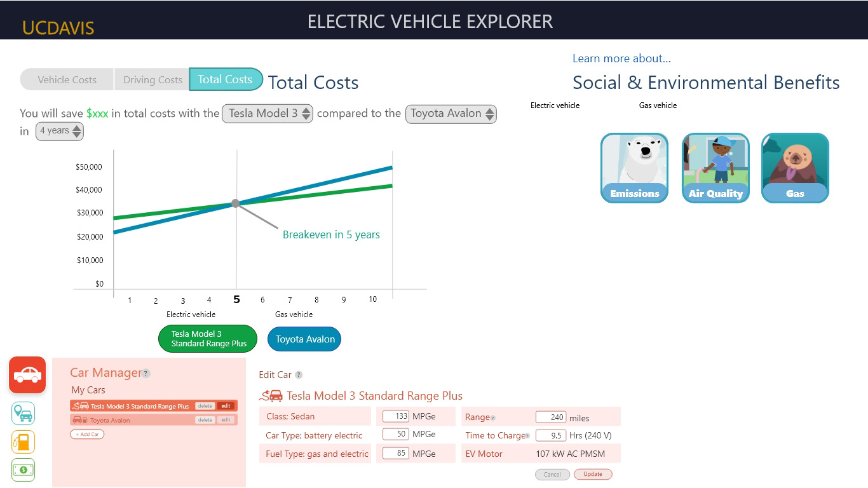Select Toyota Avalon row in My Cars
868x488 pixels.
[x=153, y=420]
